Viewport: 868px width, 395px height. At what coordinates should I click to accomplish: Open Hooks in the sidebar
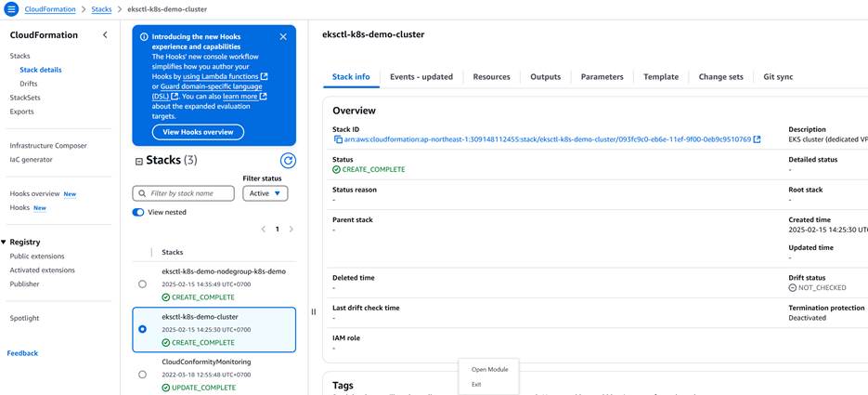point(19,208)
